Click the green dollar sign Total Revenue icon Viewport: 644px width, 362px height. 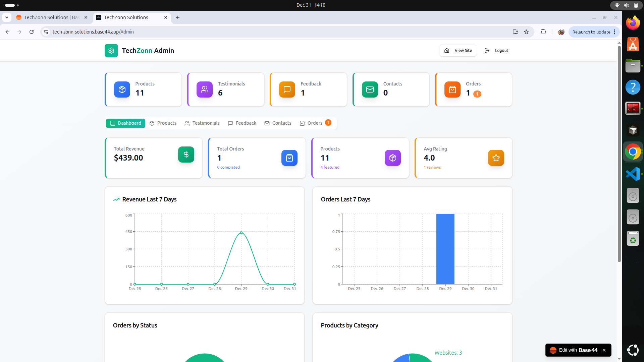(x=186, y=155)
